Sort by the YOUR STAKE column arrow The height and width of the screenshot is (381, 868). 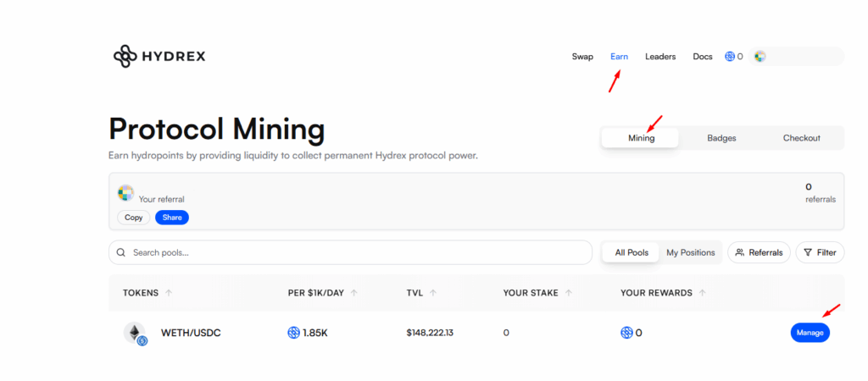568,293
